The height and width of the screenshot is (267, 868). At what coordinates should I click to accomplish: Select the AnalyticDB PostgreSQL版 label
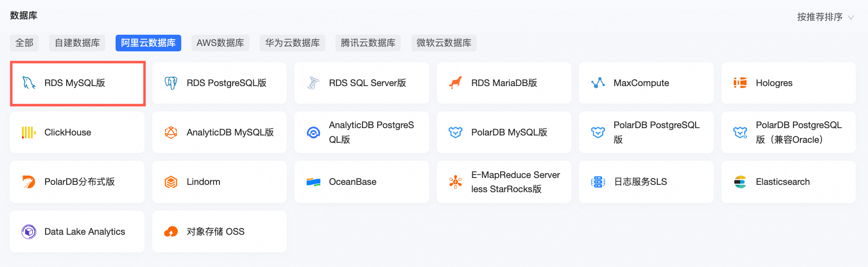coord(372,133)
